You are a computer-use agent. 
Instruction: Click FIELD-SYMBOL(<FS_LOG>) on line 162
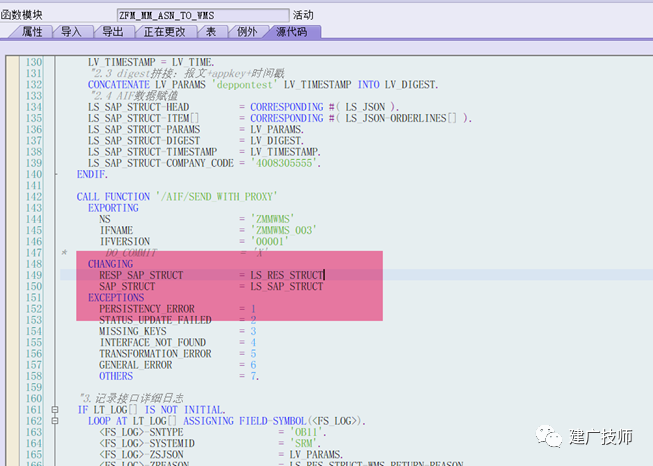click(x=302, y=421)
